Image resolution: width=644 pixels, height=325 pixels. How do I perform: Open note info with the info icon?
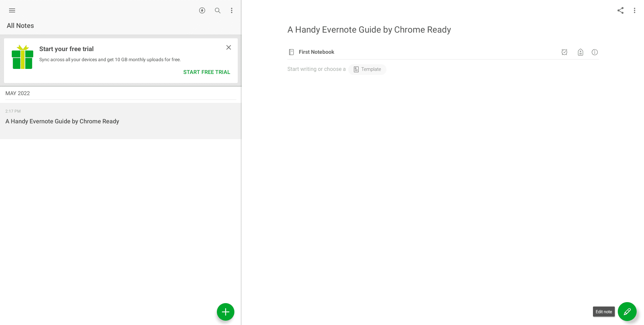pos(595,52)
